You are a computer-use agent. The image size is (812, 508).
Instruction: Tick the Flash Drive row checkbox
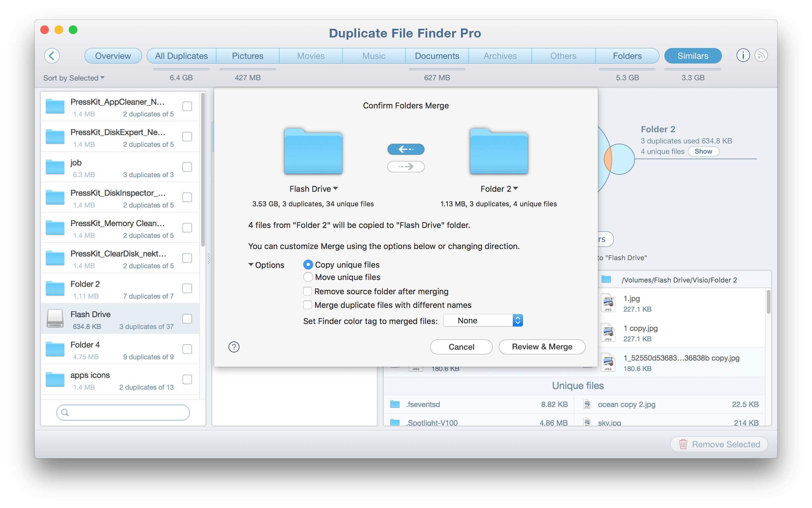187,319
